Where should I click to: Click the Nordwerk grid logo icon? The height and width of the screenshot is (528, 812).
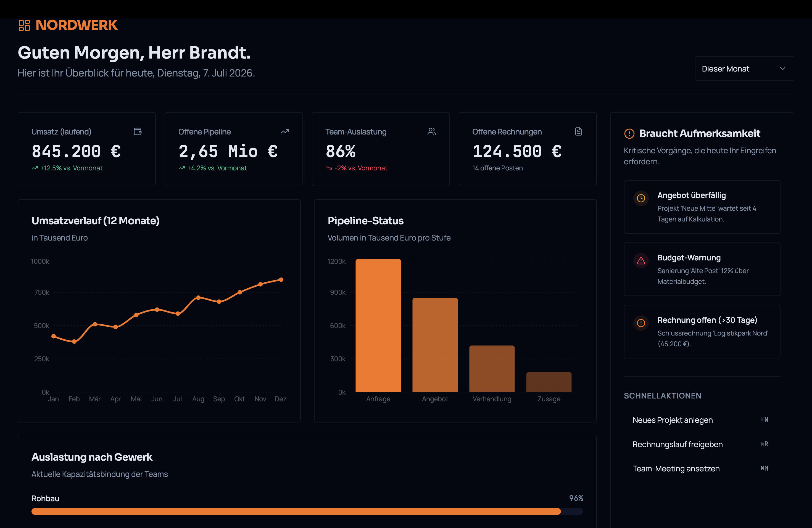pos(24,25)
